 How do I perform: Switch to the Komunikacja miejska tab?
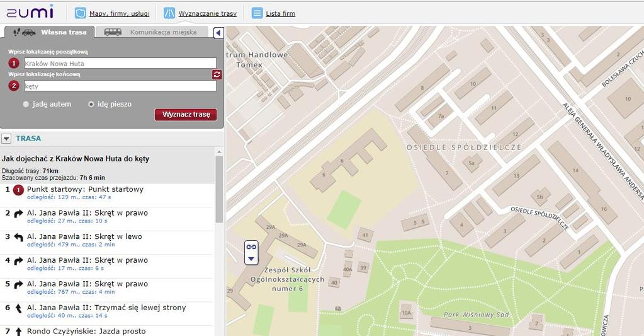(152, 32)
